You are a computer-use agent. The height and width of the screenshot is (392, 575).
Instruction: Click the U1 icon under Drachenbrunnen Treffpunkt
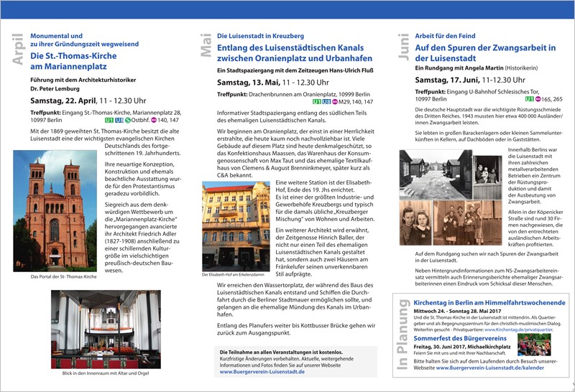coord(317,101)
